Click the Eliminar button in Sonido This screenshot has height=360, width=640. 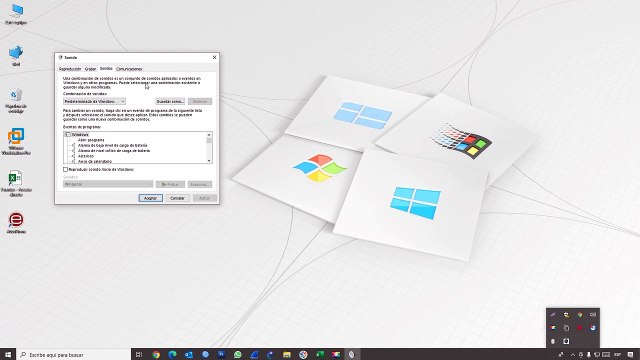[200, 101]
